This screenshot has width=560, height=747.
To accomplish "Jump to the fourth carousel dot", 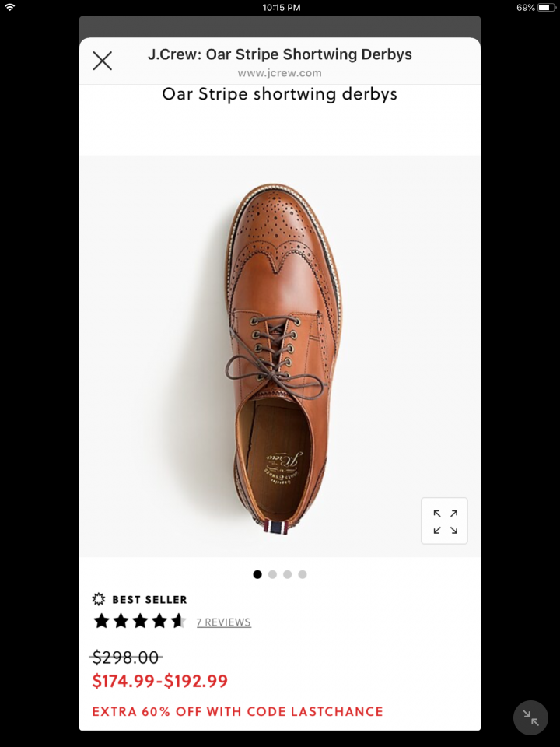I will (x=303, y=574).
